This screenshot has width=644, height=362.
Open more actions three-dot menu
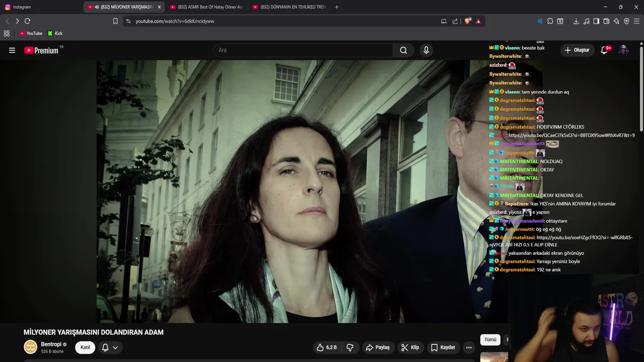tap(469, 347)
